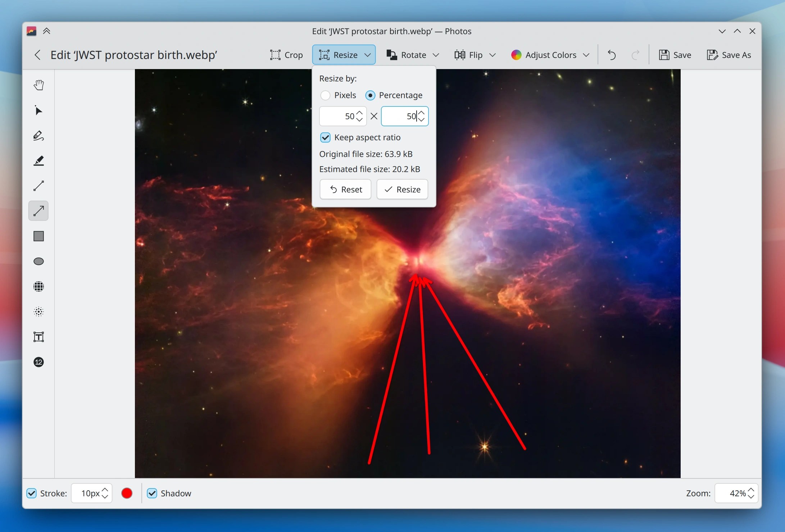Select the highlighter tool
Viewport: 785px width, 532px height.
(38, 161)
